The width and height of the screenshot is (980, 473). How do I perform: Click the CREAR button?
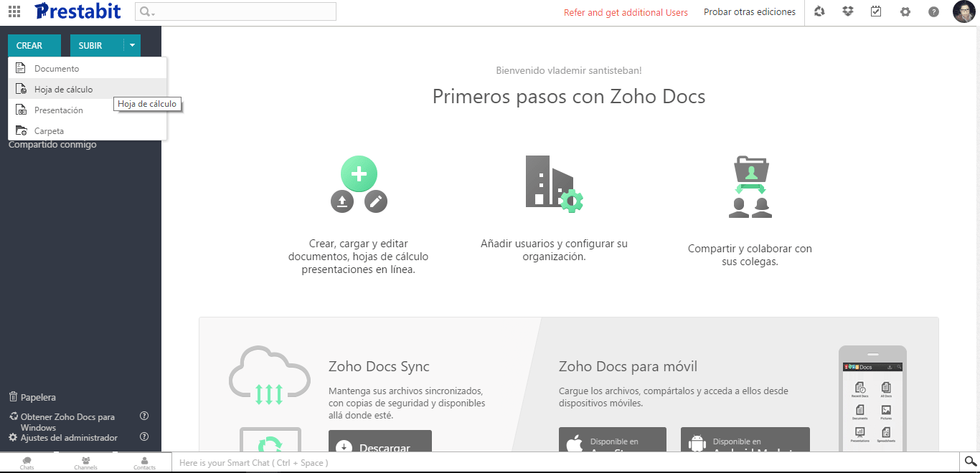coord(34,45)
